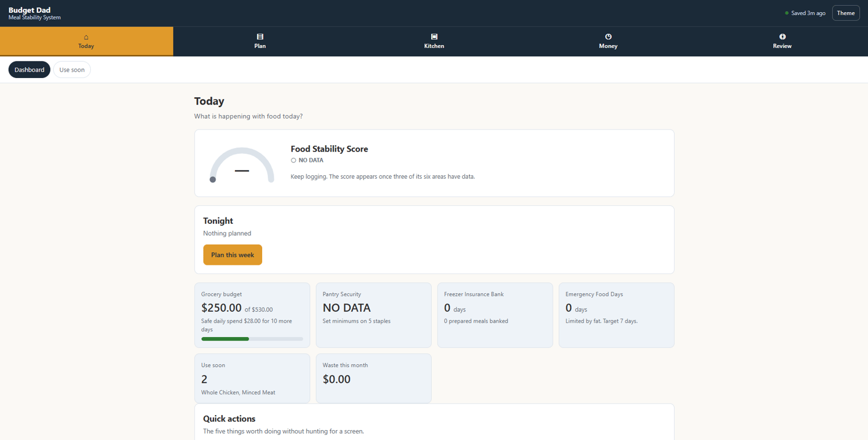Viewport: 868px width, 440px height.
Task: Open the Grocery budget card
Action: tap(252, 315)
